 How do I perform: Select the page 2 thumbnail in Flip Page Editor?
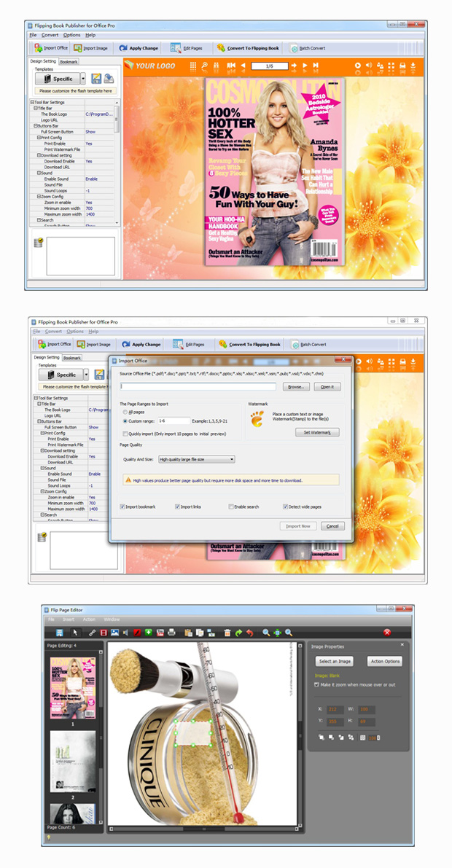pyautogui.click(x=73, y=761)
